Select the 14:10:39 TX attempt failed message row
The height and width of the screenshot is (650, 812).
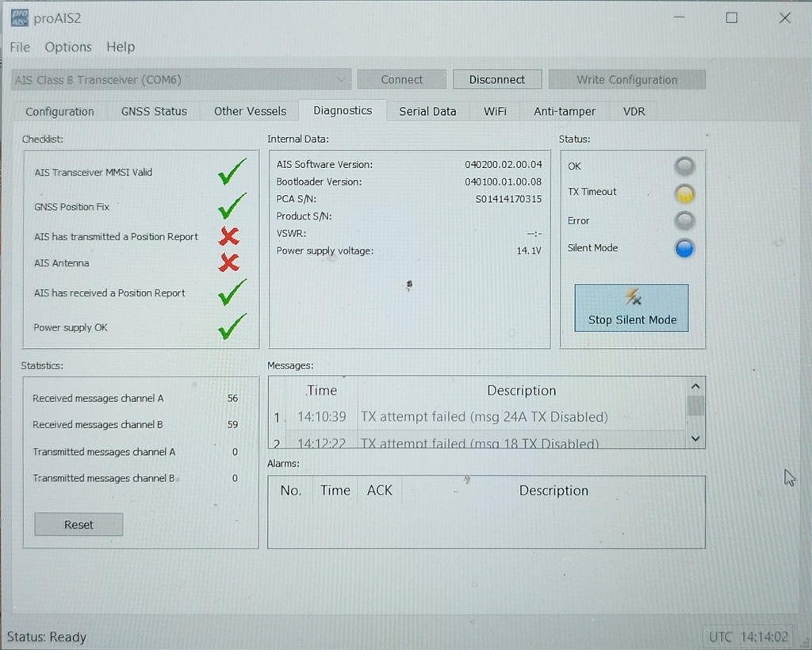tap(478, 417)
